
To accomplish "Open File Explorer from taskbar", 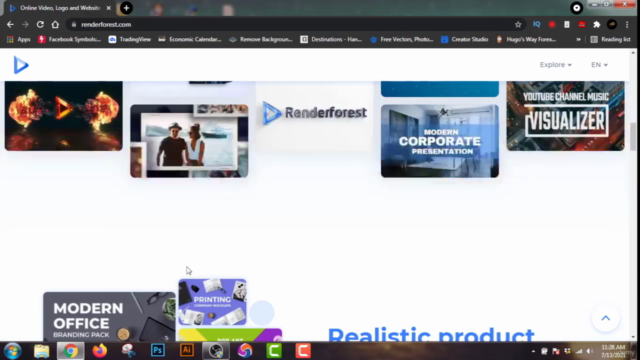I will pos(41,351).
